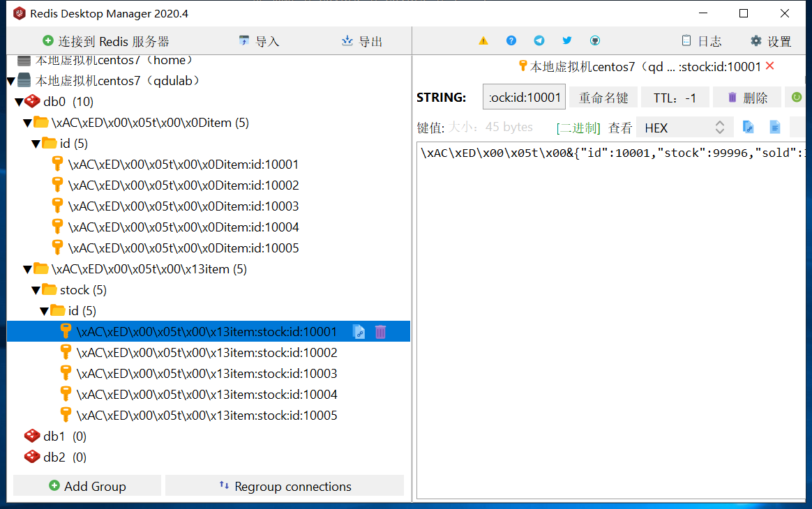The image size is (812, 509).
Task: Click the db0 red database icon
Action: tap(32, 102)
